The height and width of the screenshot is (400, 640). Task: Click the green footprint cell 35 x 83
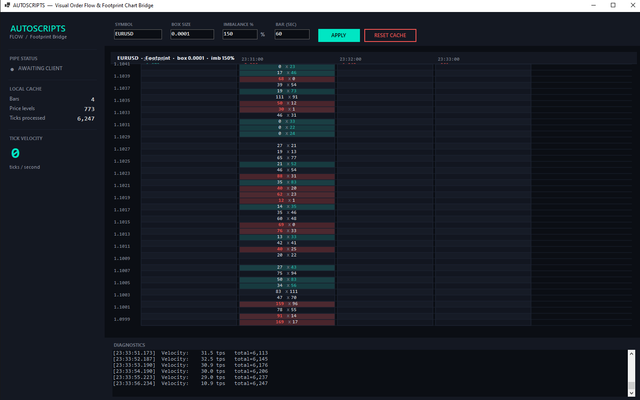(287, 182)
